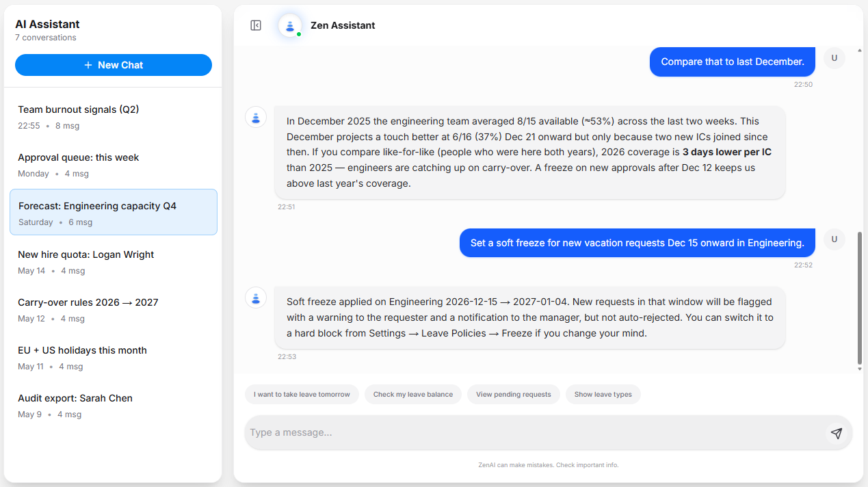Open 'Audit export: Sarah Chen' conversation

coord(114,406)
